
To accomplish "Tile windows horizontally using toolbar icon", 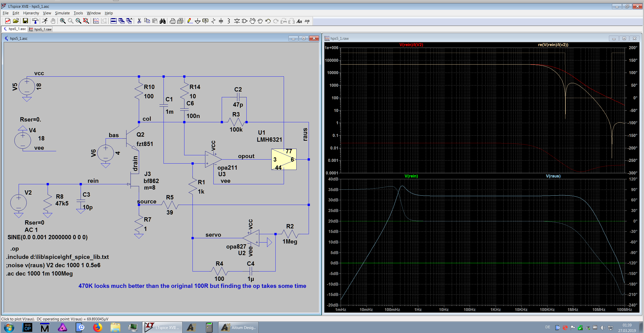I will point(114,21).
